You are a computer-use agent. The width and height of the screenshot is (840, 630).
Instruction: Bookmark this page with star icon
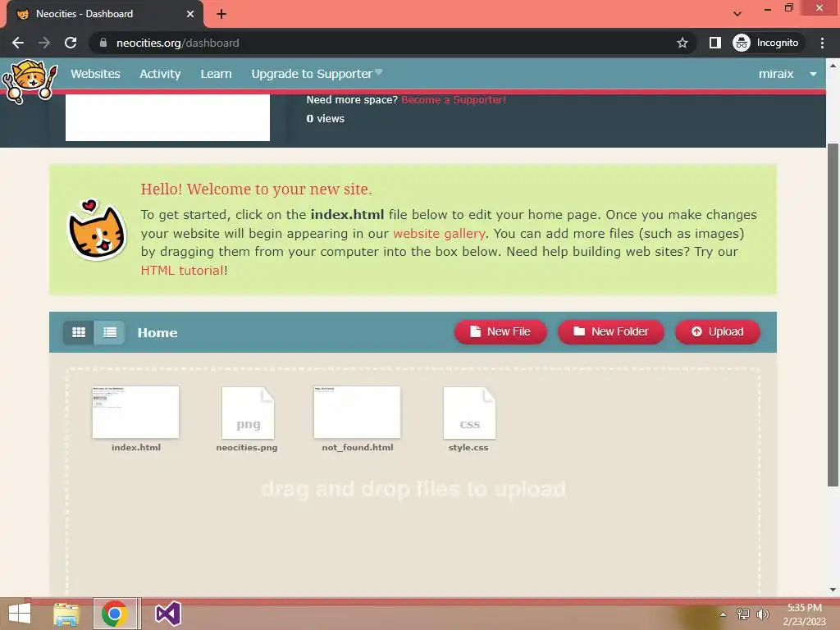point(682,43)
